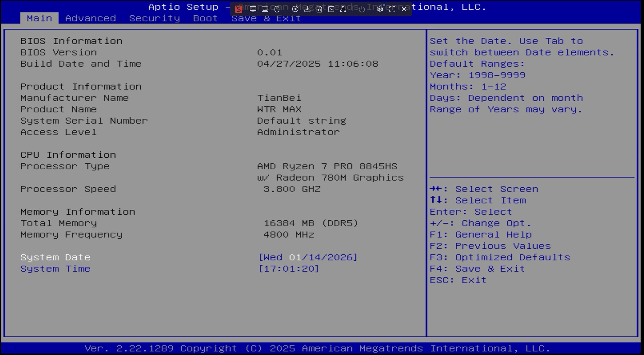The width and height of the screenshot is (644, 355).
Task: Open the disc image mount icon
Action: tap(295, 9)
